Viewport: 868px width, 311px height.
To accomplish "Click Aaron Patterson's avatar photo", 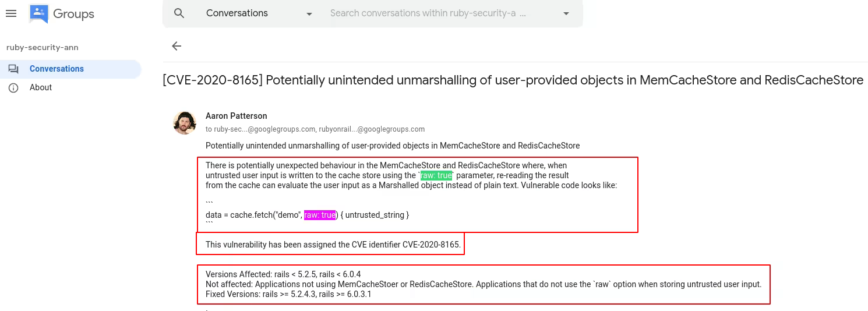I will tap(184, 123).
